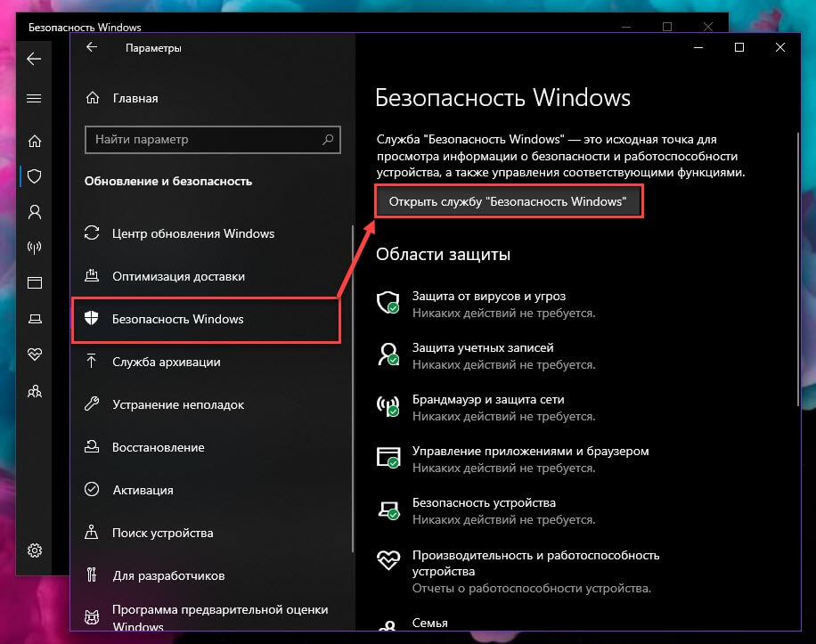Click Устранение неполадок wrench icon
816x644 pixels.
tap(92, 404)
